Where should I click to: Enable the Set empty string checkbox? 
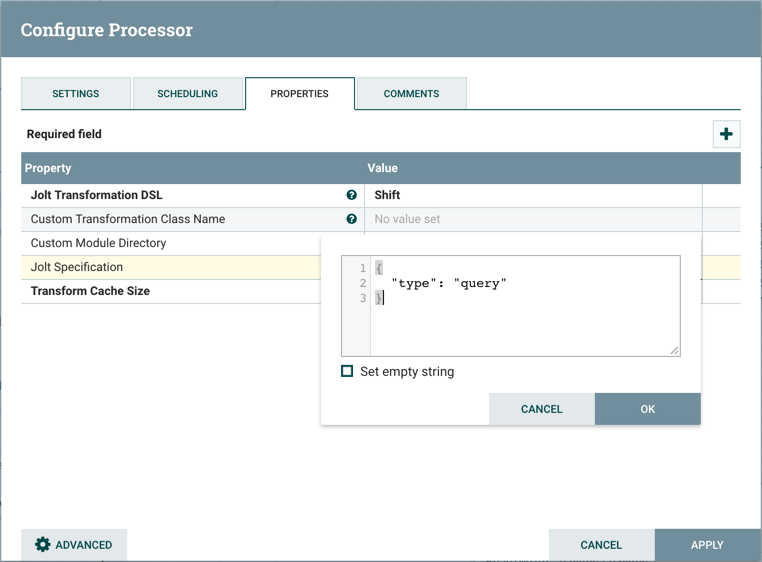347,371
